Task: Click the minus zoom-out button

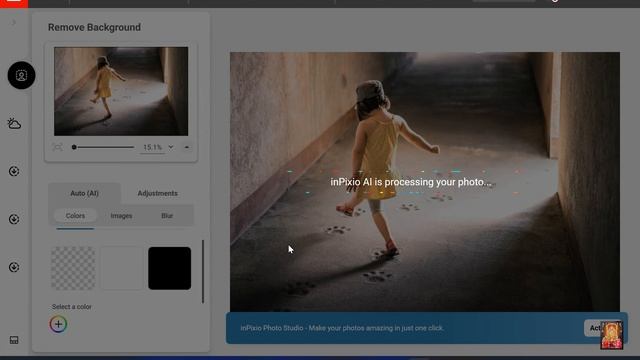Action: tap(187, 147)
